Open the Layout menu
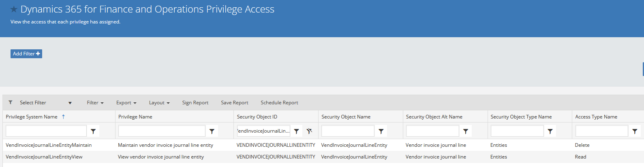The height and width of the screenshot is (167, 644). pyautogui.click(x=159, y=103)
